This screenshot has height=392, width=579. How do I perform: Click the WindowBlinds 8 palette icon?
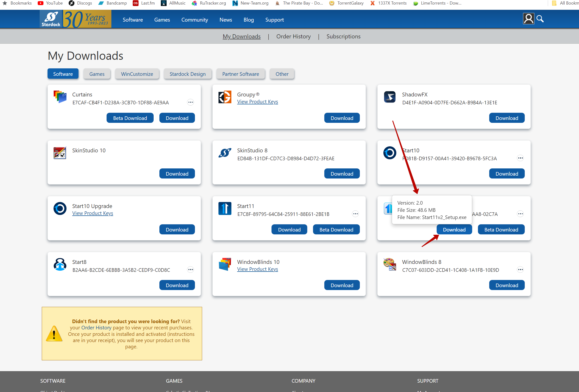pyautogui.click(x=390, y=264)
